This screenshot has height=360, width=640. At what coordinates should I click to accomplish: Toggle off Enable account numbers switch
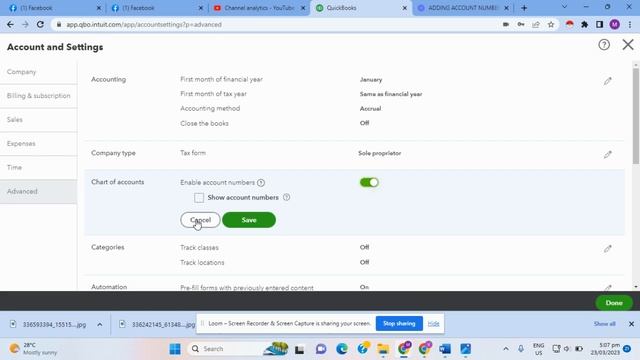[x=369, y=182]
